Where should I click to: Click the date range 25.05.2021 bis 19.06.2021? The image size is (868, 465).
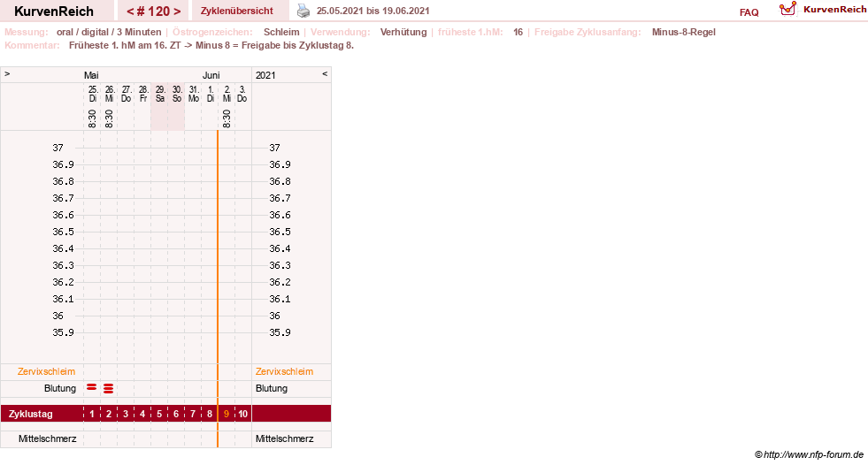(373, 11)
